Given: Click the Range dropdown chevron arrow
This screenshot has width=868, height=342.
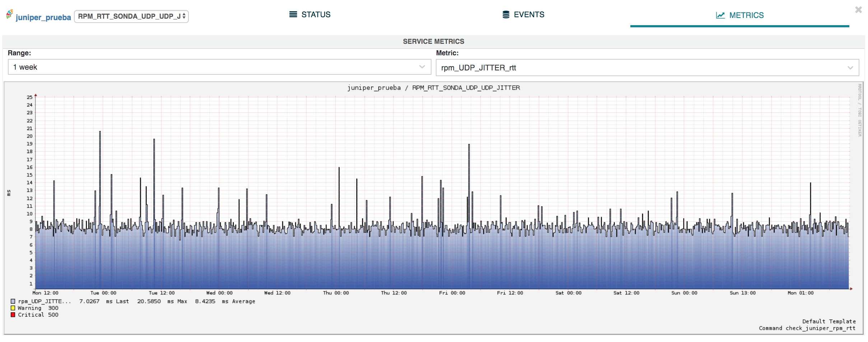Looking at the screenshot, I should (x=422, y=67).
